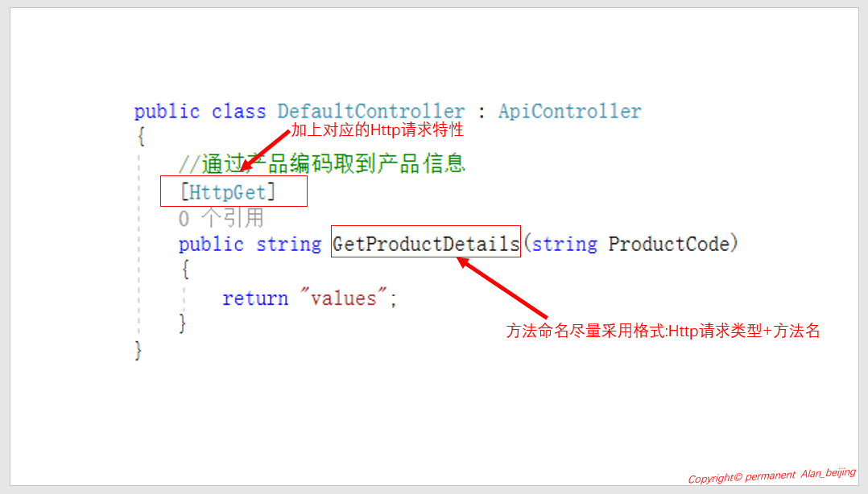The height and width of the screenshot is (494, 868).
Task: Click the opening brace of the class
Action: coord(141,136)
